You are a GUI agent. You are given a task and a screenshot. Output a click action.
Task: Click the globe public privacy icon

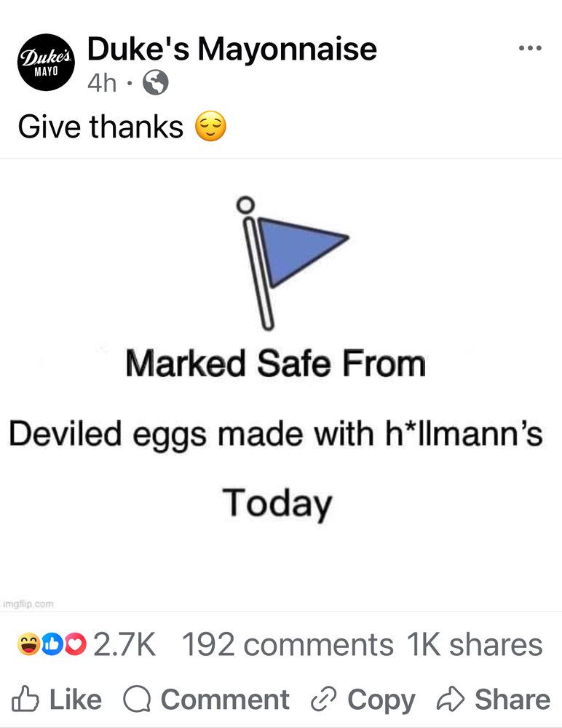click(155, 84)
